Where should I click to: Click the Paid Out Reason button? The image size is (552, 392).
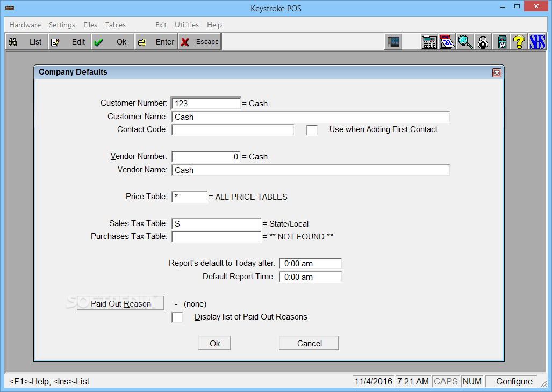(120, 303)
